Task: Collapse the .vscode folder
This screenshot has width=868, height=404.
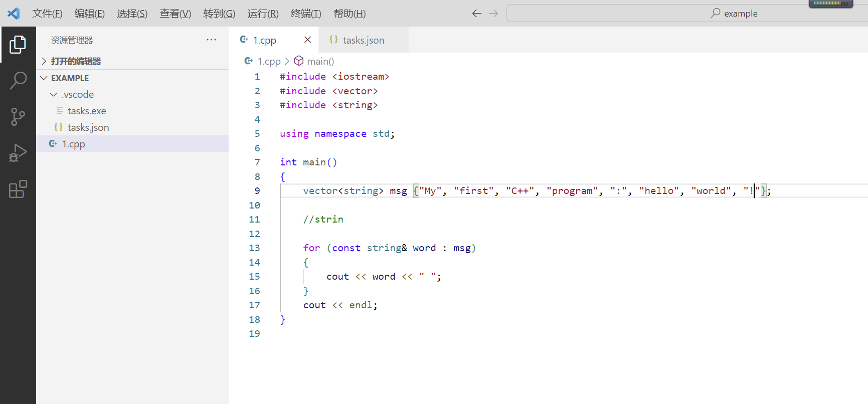Action: [x=132, y=94]
